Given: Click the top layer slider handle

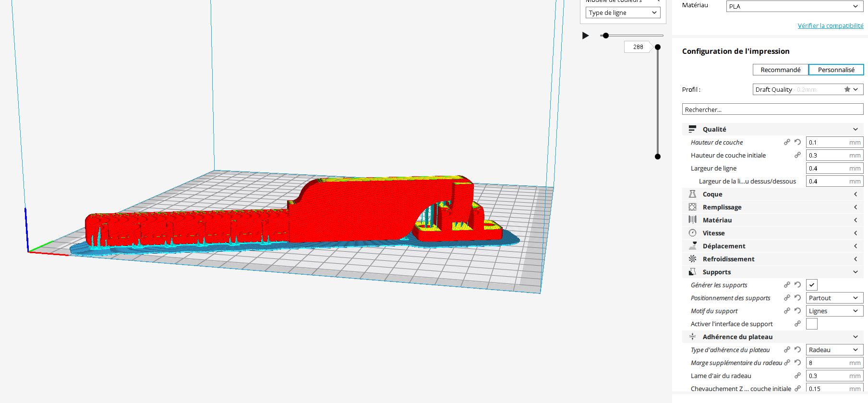Looking at the screenshot, I should pos(658,47).
